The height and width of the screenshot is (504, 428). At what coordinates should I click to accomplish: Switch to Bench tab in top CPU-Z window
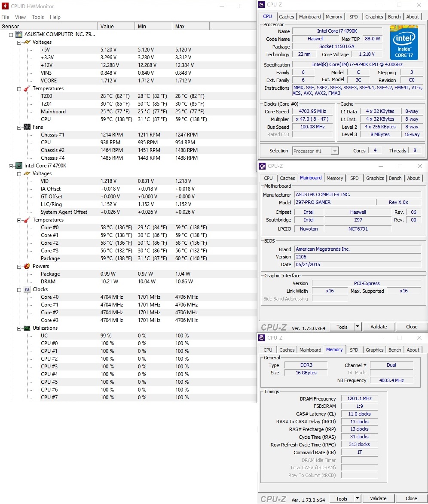394,17
